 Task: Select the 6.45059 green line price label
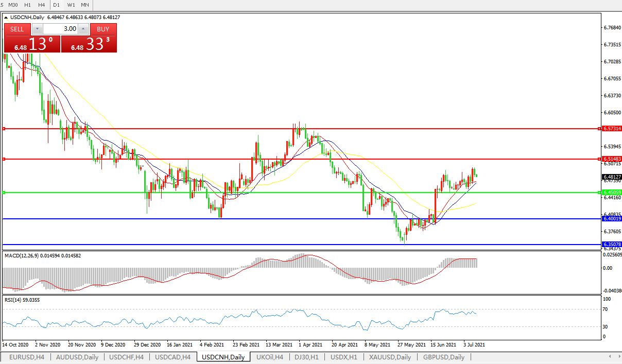pyautogui.click(x=611, y=193)
